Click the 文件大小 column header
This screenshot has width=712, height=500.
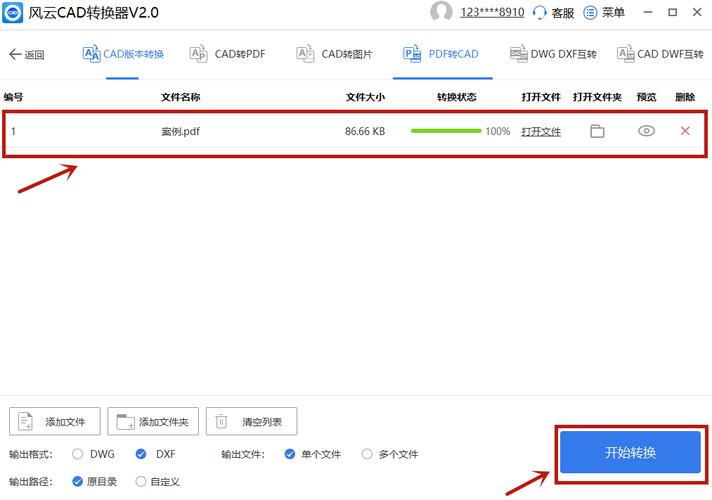point(365,97)
